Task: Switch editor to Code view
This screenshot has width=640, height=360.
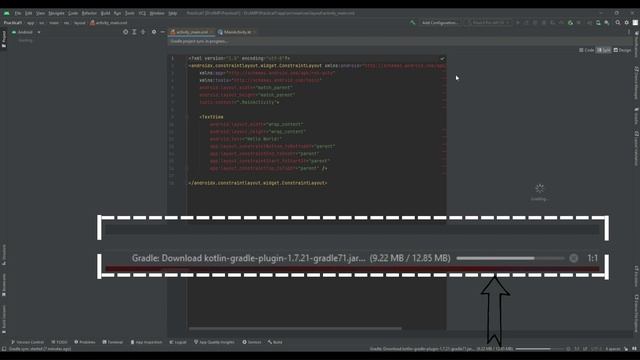Action: pos(586,50)
